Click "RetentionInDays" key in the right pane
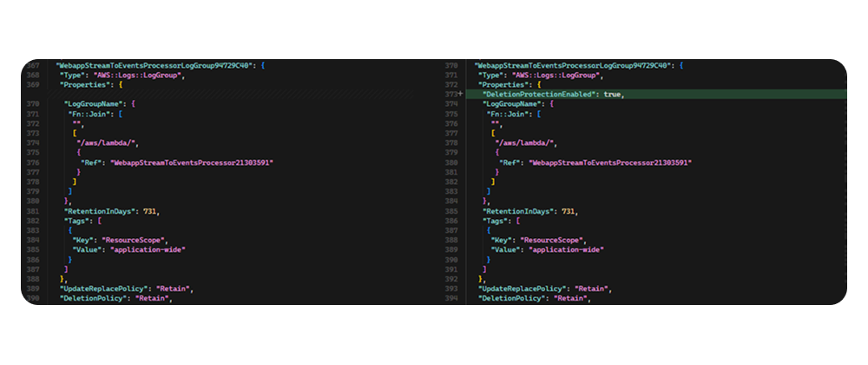The width and height of the screenshot is (868, 365). tap(519, 211)
